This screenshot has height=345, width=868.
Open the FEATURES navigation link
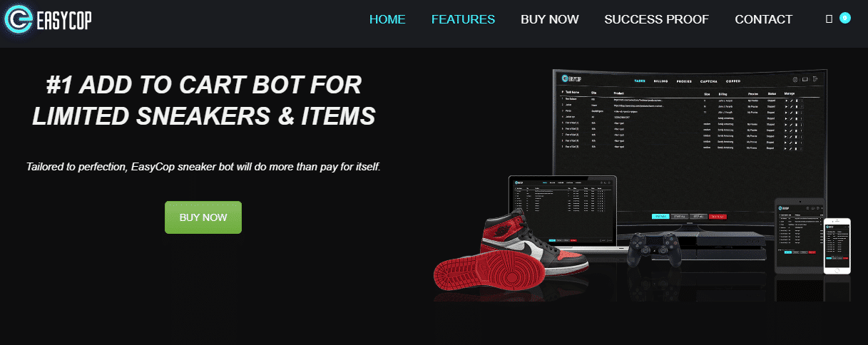tap(463, 19)
